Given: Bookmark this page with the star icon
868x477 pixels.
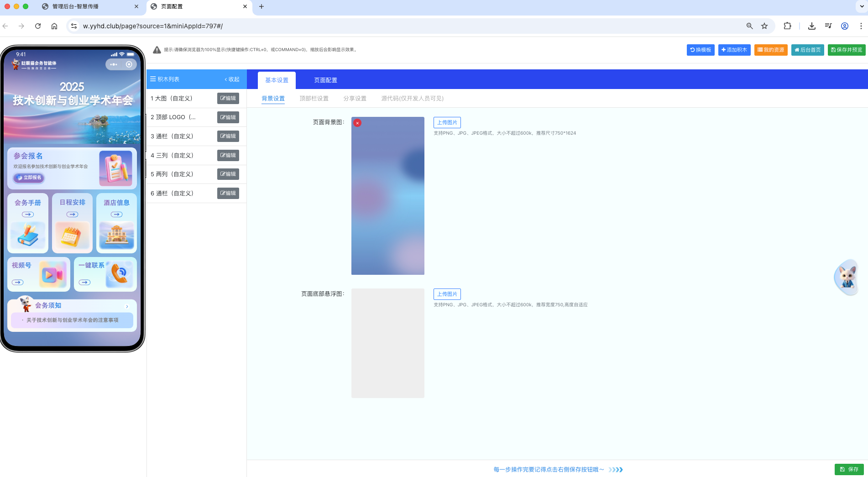Looking at the screenshot, I should pos(764,26).
